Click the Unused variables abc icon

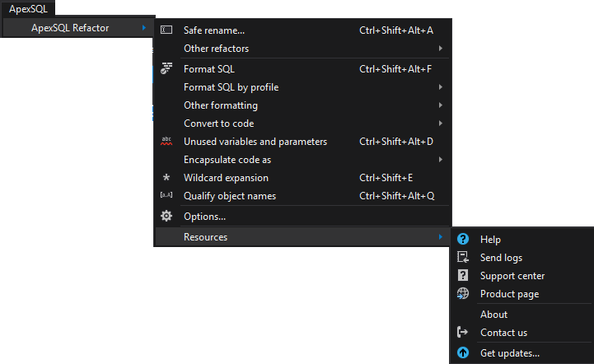[x=166, y=141]
